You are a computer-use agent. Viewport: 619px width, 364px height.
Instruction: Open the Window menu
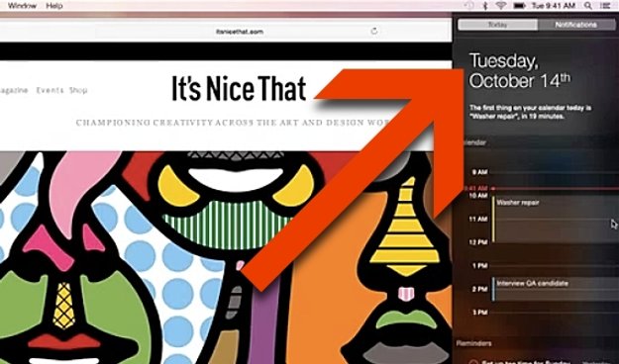(x=22, y=6)
